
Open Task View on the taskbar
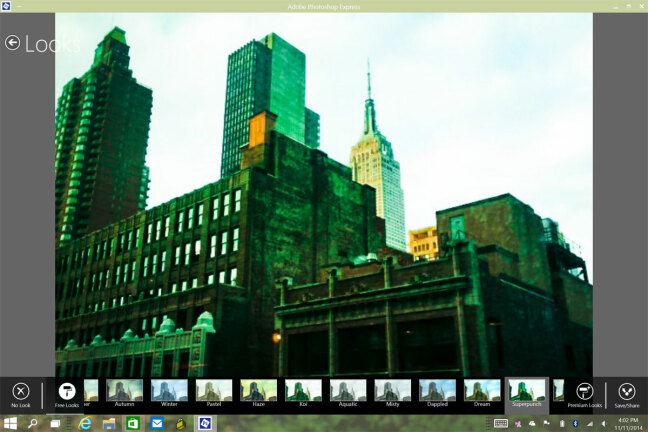pyautogui.click(x=55, y=423)
